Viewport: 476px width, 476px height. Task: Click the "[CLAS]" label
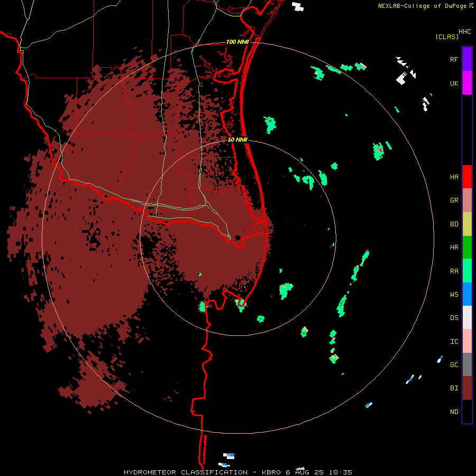[447, 36]
